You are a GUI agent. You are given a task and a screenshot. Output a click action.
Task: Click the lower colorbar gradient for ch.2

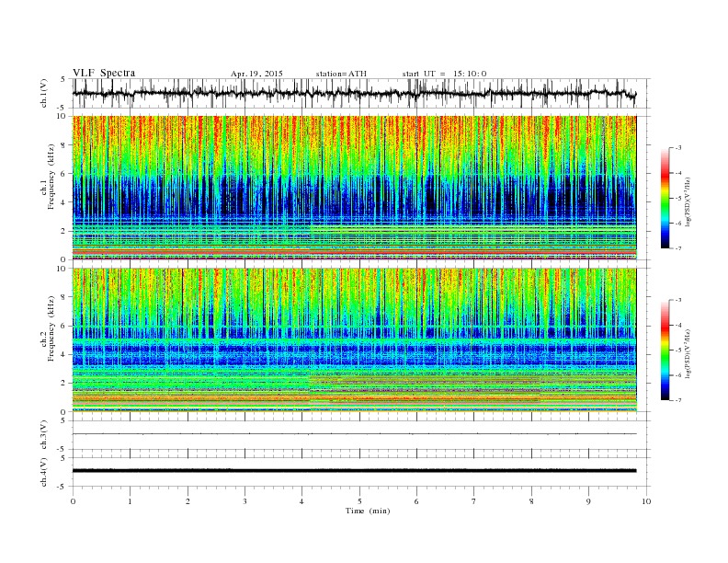pyautogui.click(x=665, y=350)
